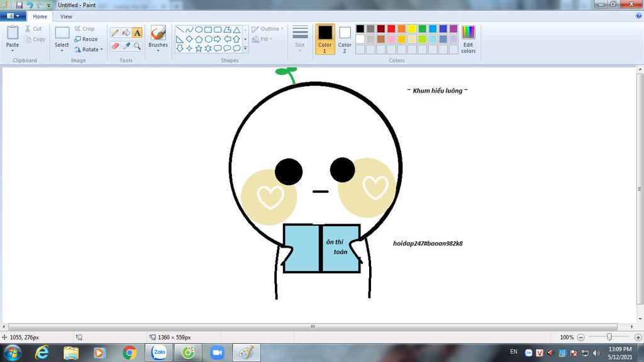Choose the Right arrow shape
The width and height of the screenshot is (644, 362).
(218, 39)
